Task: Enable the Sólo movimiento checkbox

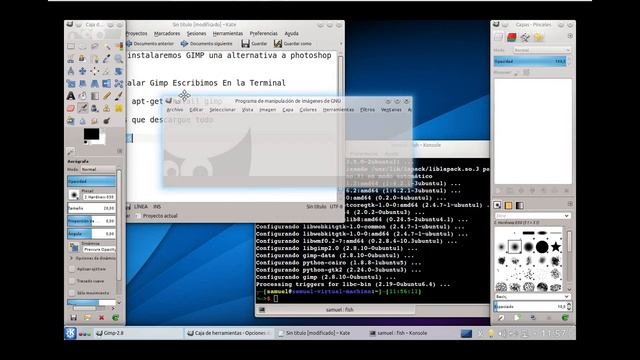Action: [x=72, y=293]
